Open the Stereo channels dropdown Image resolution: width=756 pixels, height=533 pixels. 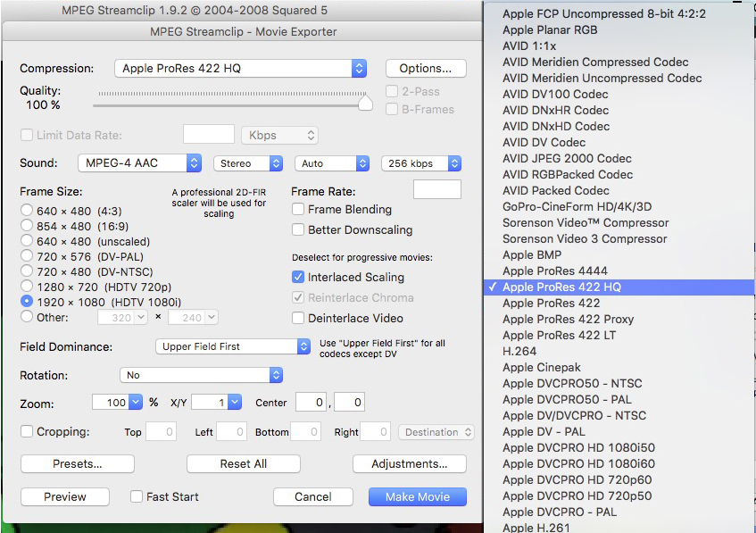point(248,163)
